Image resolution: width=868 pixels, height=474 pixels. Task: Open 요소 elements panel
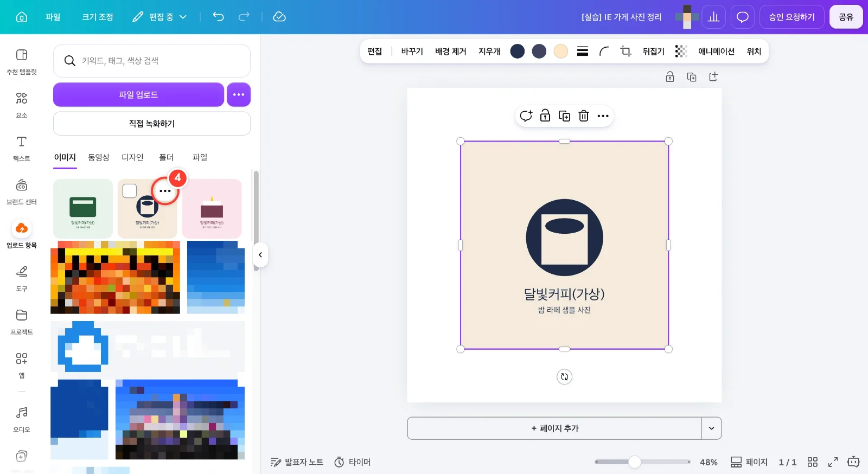[x=22, y=105]
